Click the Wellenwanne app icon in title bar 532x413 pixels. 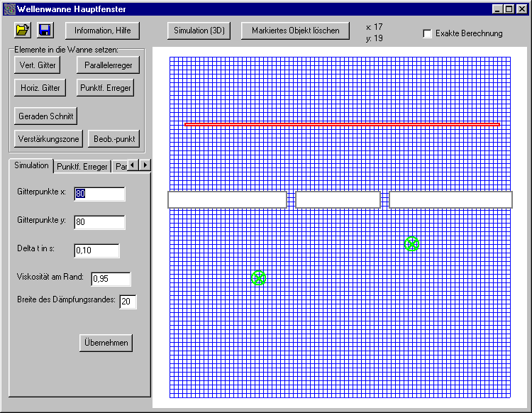point(9,9)
